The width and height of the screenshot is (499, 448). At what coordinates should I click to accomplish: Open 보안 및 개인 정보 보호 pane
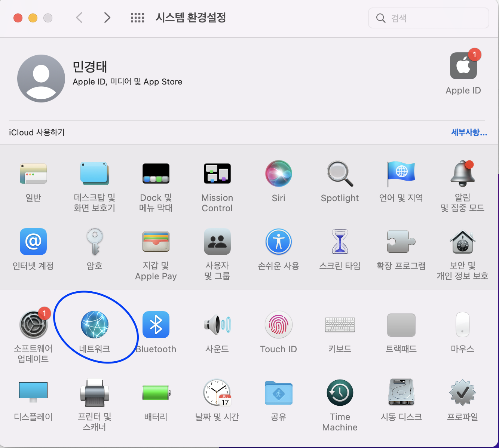(463, 242)
